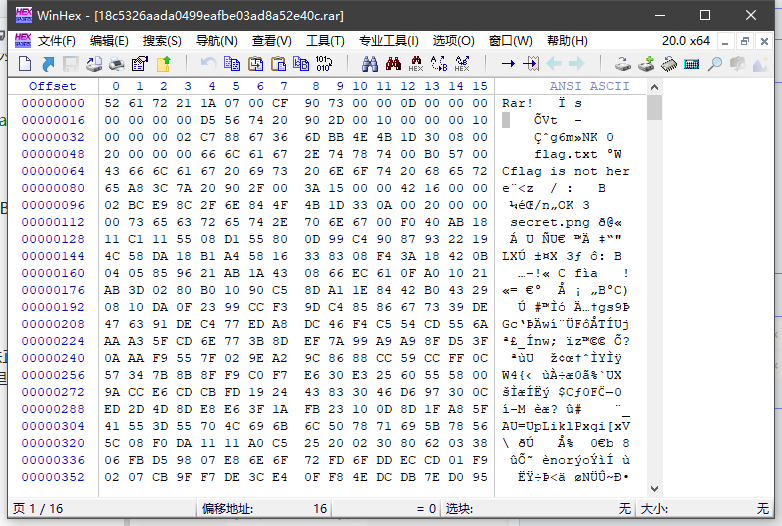This screenshot has height=526, width=782.
Task: Click the Go to sector icon
Action: 531,64
